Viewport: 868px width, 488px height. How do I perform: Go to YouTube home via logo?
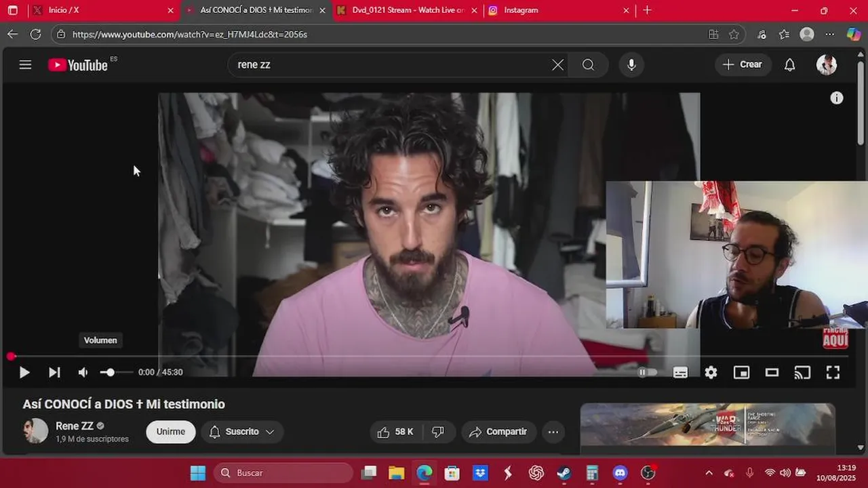pos(78,65)
